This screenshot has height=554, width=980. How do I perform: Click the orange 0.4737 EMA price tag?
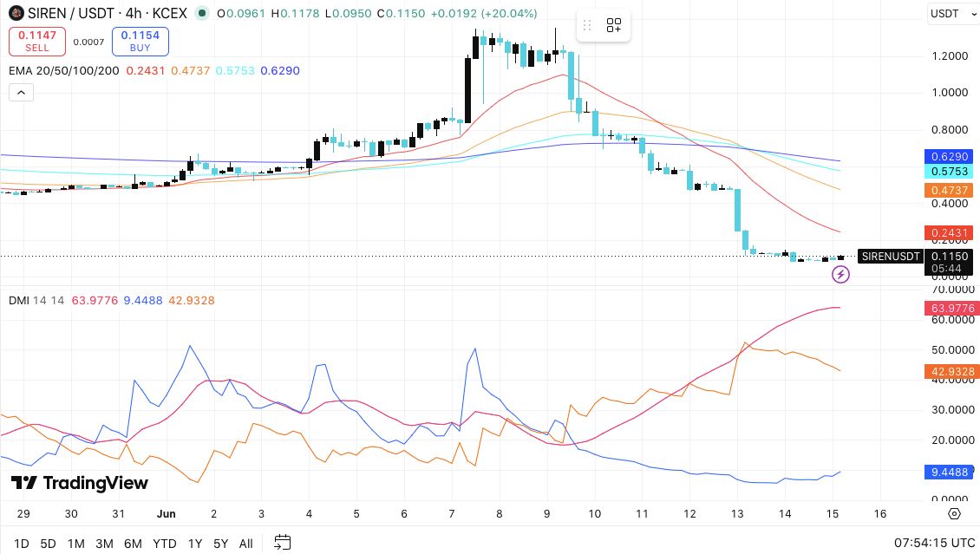click(x=949, y=191)
